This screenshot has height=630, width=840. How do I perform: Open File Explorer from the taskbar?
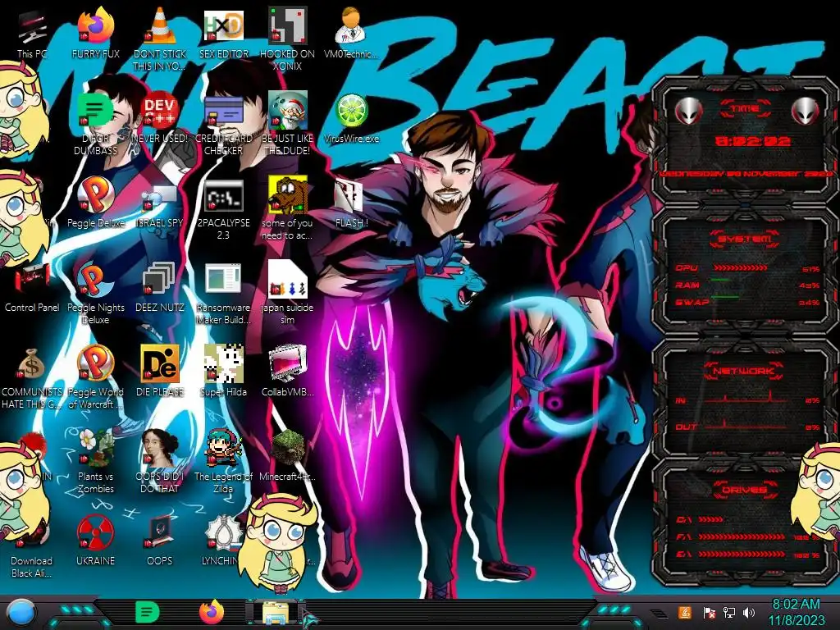[276, 613]
